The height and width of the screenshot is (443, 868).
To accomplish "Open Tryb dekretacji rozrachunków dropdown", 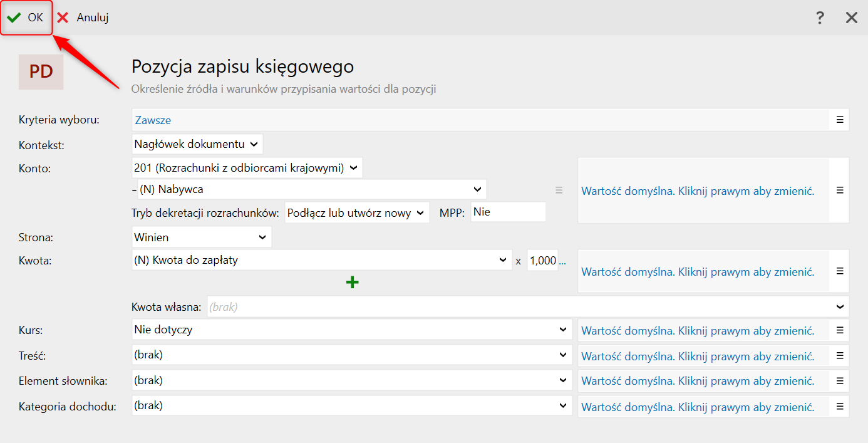I will [356, 212].
